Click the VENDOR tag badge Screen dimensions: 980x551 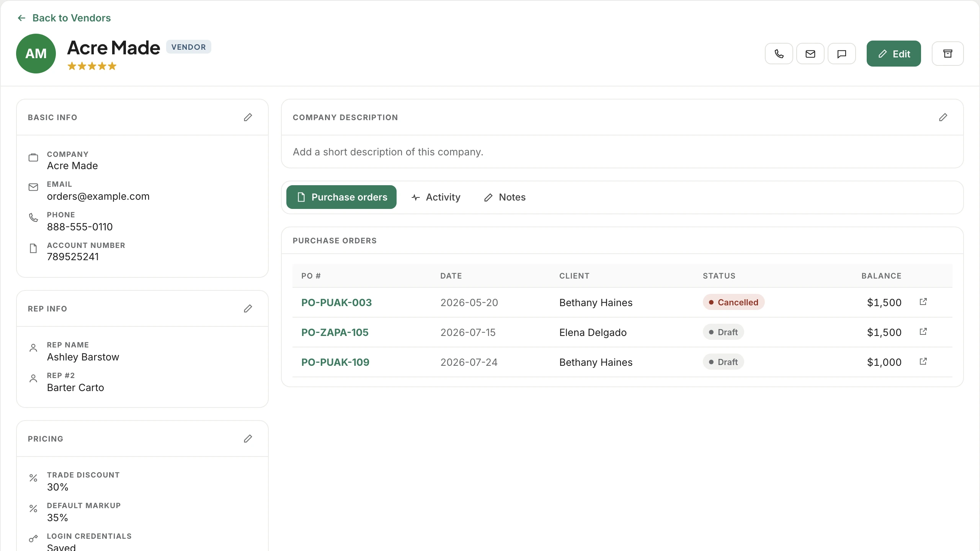pyautogui.click(x=189, y=47)
